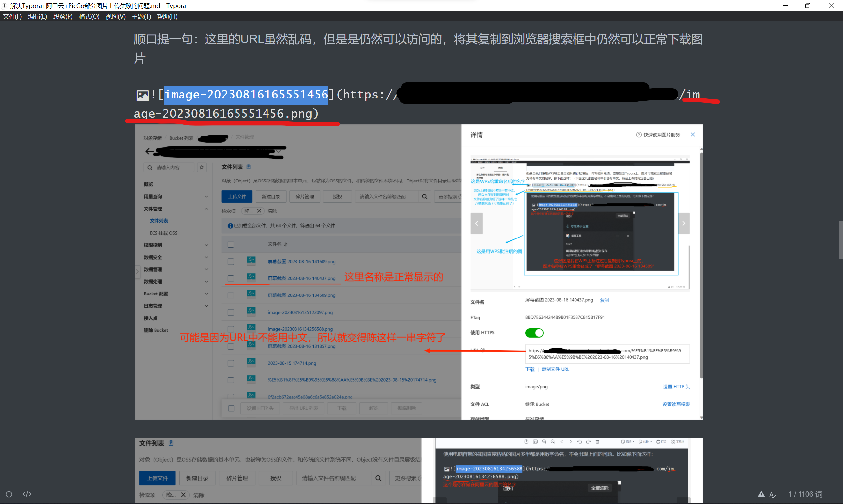843x504 pixels.
Task: Click the back arrow in the Bucket header
Action: pyautogui.click(x=149, y=152)
